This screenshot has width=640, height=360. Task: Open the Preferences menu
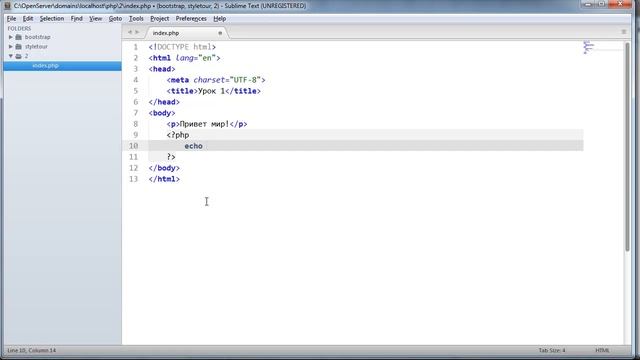pos(191,19)
